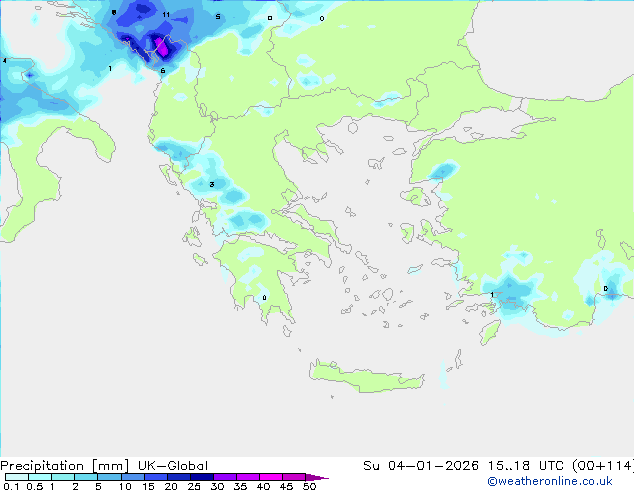Pick the 0.5–1 mm legend swatch
The width and height of the screenshot is (634, 490).
[x=40, y=477]
